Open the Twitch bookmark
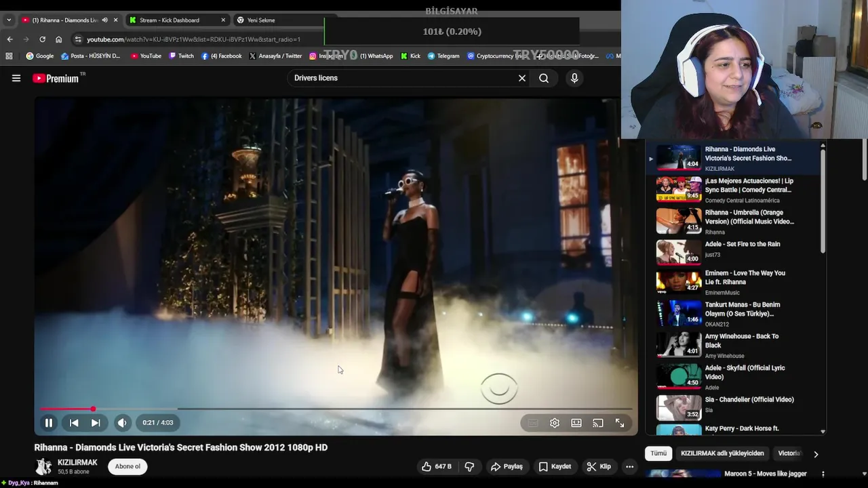 click(182, 56)
